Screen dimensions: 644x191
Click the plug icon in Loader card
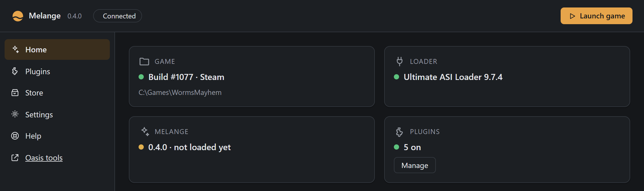[399, 61]
